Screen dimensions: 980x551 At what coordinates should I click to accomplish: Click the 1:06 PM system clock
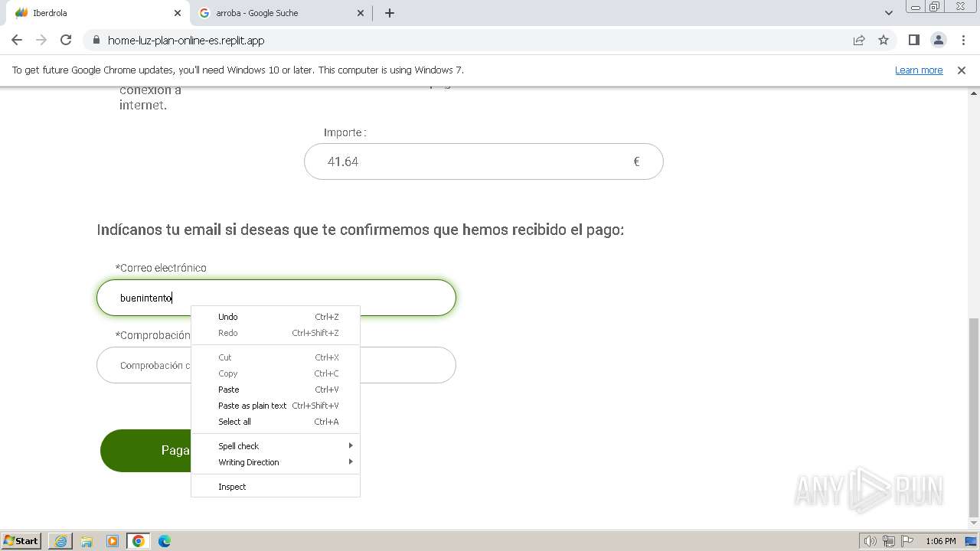[x=940, y=541]
